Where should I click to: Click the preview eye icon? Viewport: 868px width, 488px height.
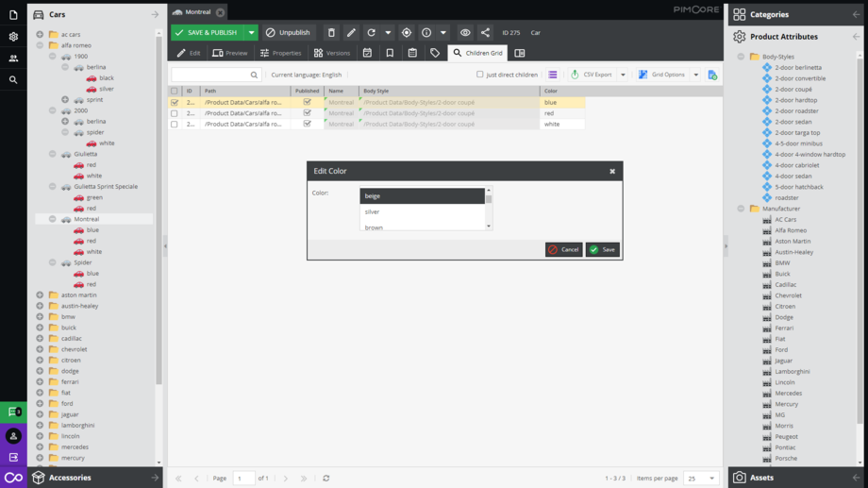point(465,33)
